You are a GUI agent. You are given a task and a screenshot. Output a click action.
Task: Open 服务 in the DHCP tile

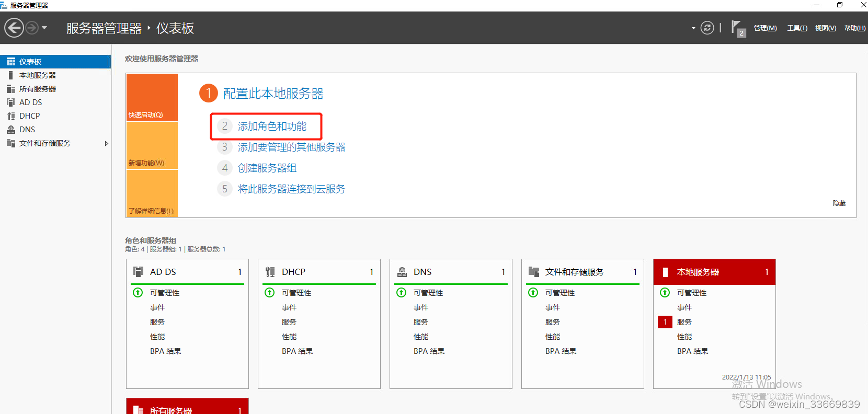pos(289,322)
